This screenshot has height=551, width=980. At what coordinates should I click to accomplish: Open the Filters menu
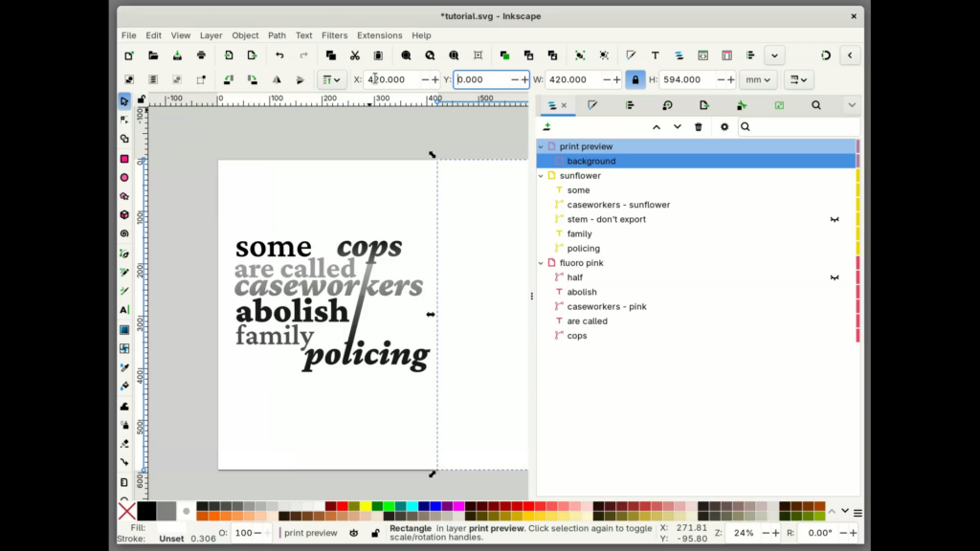click(334, 35)
